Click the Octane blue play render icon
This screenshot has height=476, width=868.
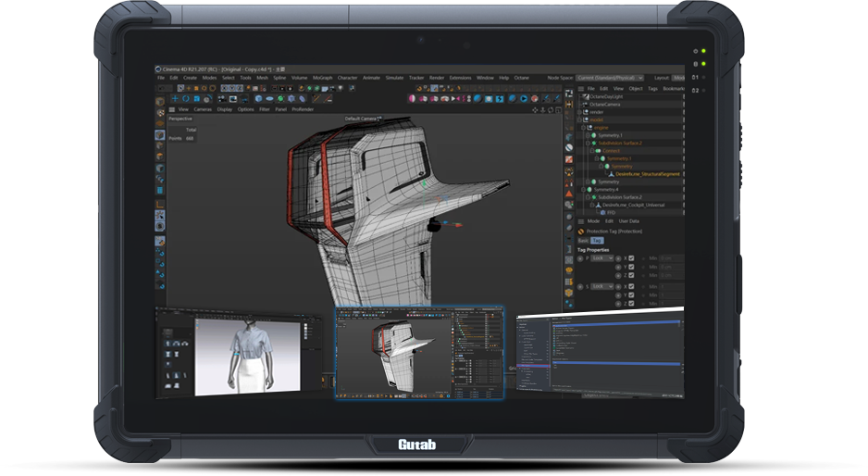point(524,99)
